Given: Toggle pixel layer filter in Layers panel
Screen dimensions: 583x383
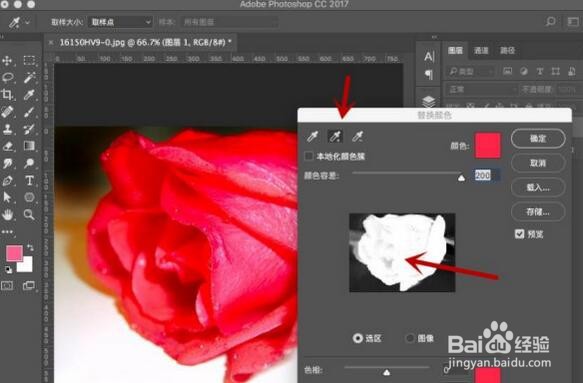Looking at the screenshot, I should (x=508, y=71).
